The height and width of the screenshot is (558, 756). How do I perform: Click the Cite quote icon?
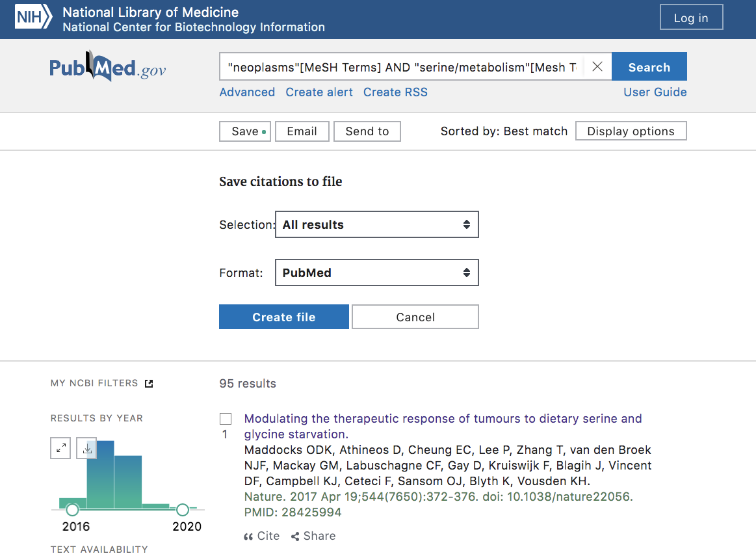pos(248,537)
